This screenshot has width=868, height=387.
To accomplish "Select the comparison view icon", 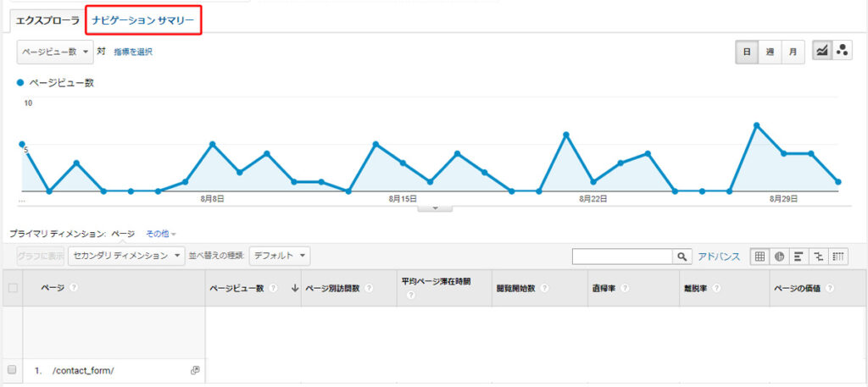I will coord(818,256).
